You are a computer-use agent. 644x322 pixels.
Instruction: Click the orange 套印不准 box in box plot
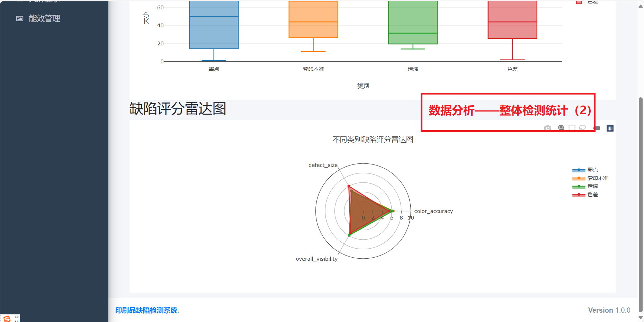point(313,19)
